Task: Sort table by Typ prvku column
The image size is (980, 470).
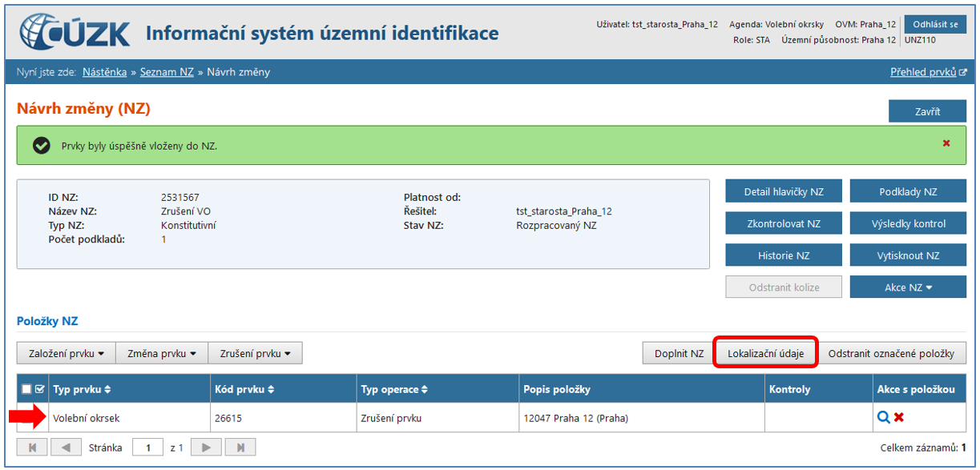Action: pyautogui.click(x=82, y=389)
